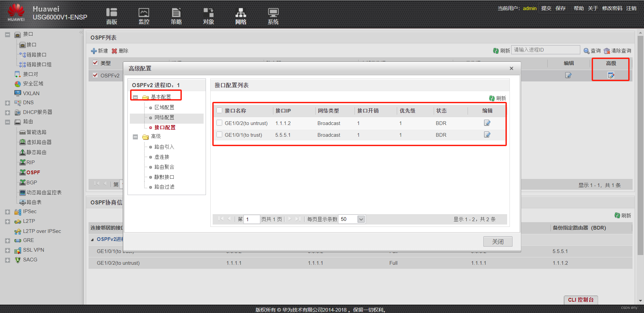Click the 提交 commit link
The image size is (644, 313).
click(x=546, y=8)
